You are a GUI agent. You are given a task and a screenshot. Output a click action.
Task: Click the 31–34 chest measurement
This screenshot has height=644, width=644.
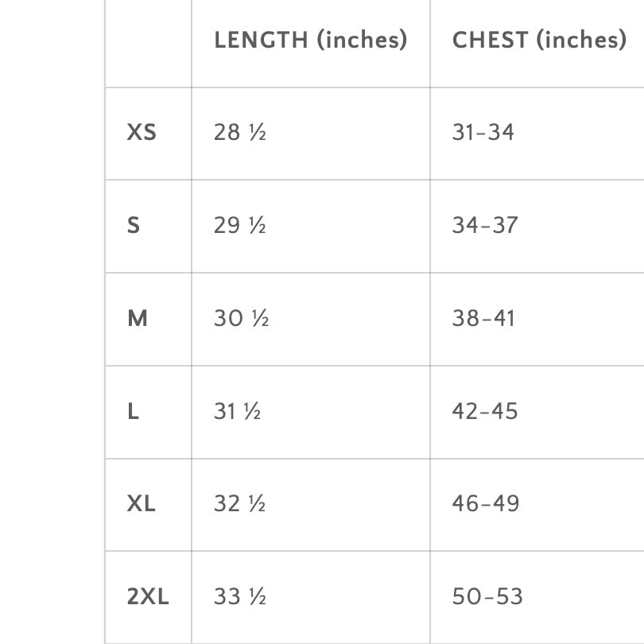[483, 133]
